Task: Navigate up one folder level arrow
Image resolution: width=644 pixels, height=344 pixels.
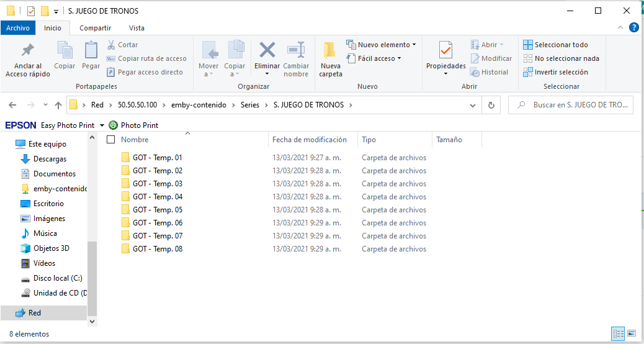Action: pyautogui.click(x=58, y=105)
